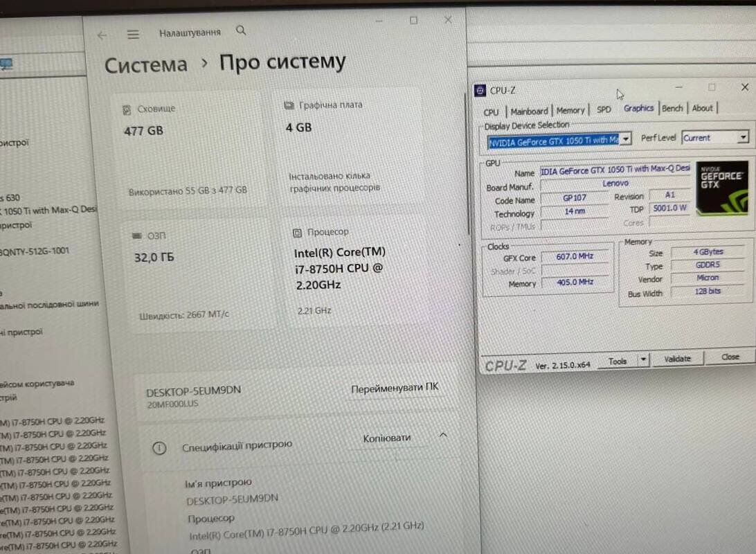
Task: Switch to the SPD tab in CPU-Z
Action: pos(604,109)
